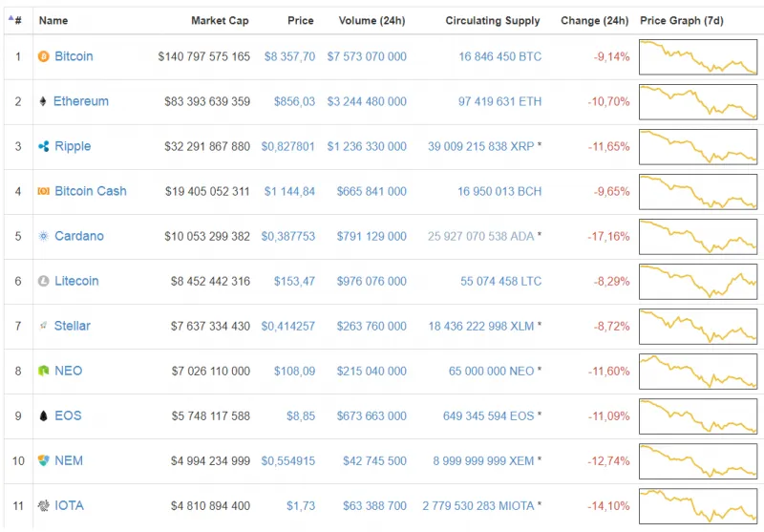Open the IOTA coin page link
The height and width of the screenshot is (532, 764).
[69, 505]
